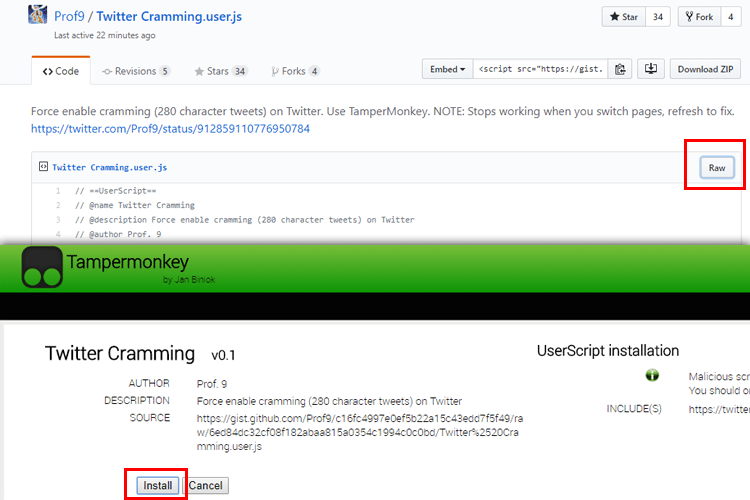The height and width of the screenshot is (500, 750).
Task: Click the 'by Jan Biniok' text
Action: tap(189, 279)
